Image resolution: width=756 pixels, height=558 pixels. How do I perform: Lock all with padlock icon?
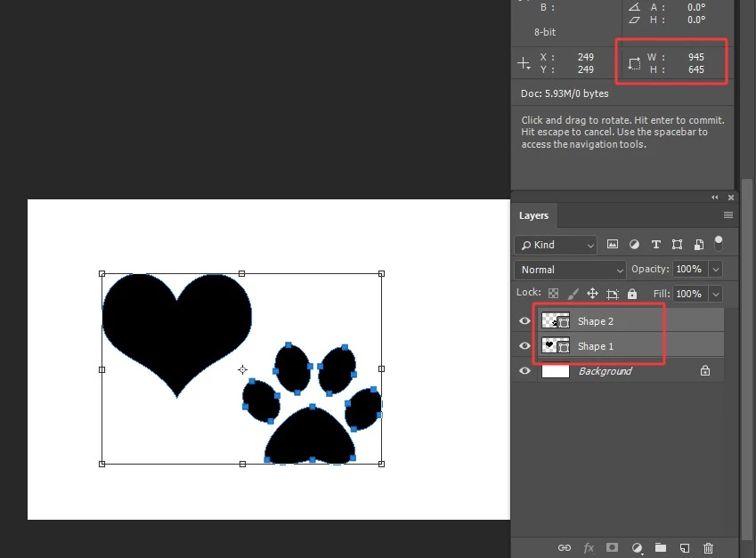tap(632, 294)
